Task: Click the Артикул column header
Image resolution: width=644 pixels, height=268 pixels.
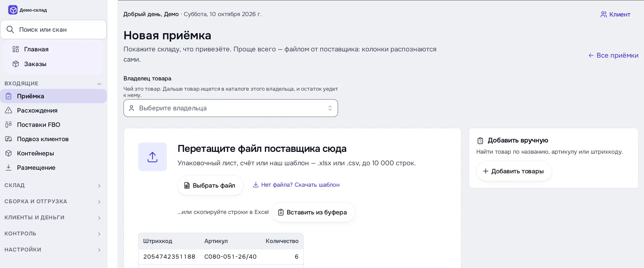Action: (216, 241)
